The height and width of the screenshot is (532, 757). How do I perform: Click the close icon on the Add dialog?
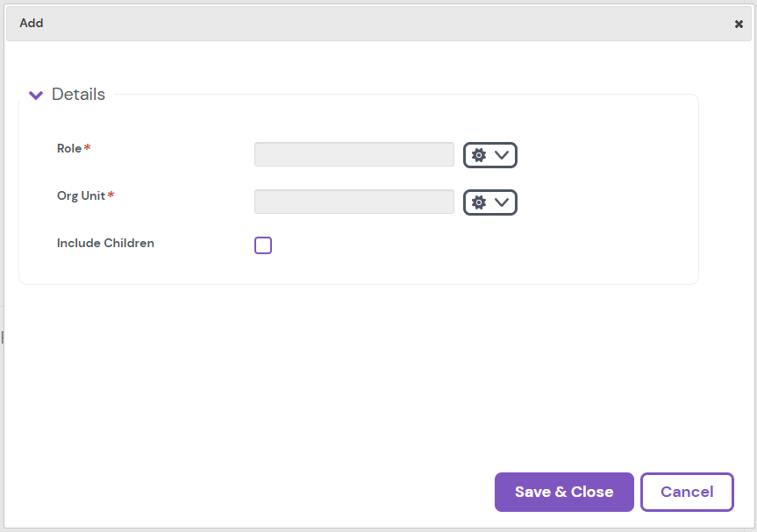[738, 24]
